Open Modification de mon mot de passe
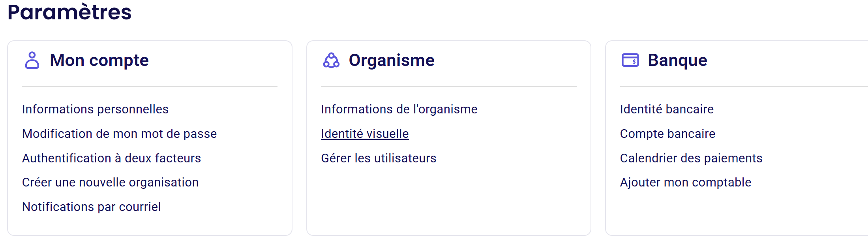This screenshot has height=241, width=868. pos(119,134)
